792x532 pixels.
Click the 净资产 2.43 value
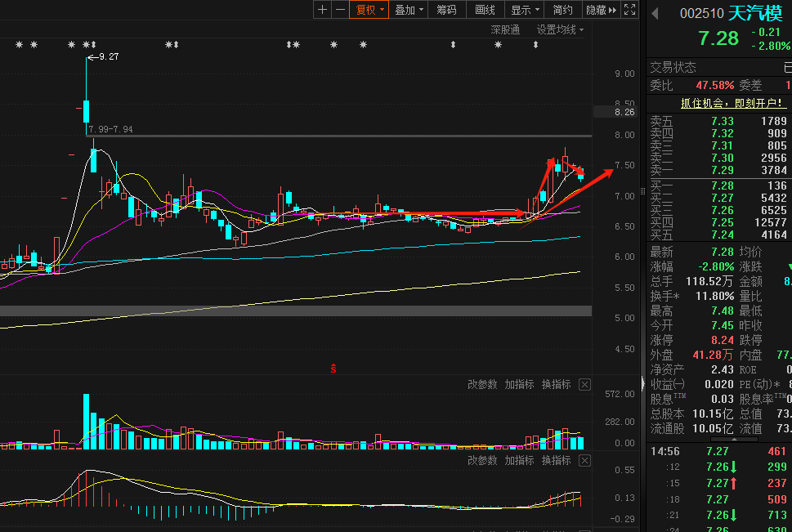coord(723,370)
